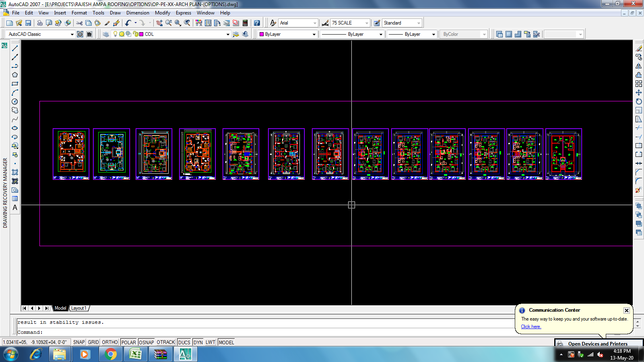Select the Pan Realtime tool

159,23
